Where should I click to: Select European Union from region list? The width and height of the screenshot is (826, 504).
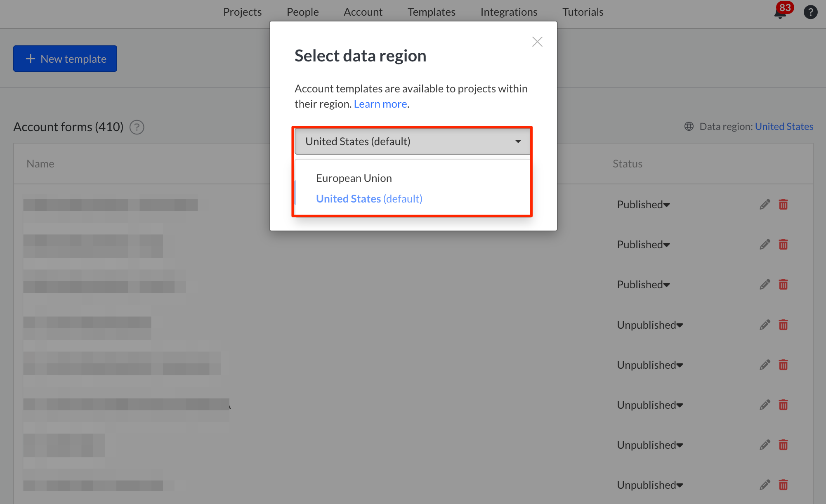pyautogui.click(x=354, y=178)
